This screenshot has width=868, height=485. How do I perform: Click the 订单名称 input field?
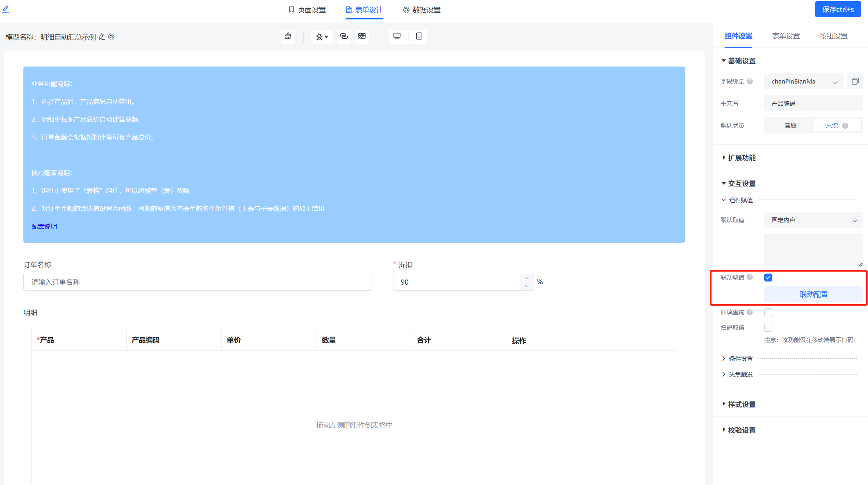(x=198, y=282)
